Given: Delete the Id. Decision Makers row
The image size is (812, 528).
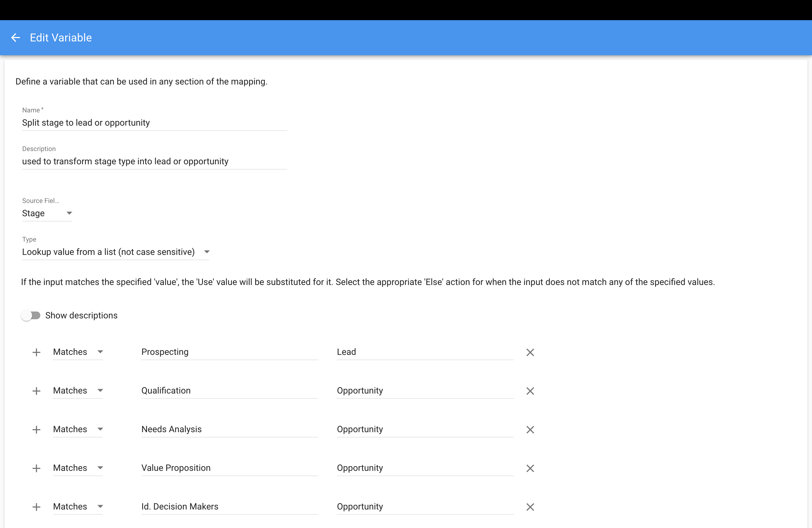Looking at the screenshot, I should tap(530, 507).
